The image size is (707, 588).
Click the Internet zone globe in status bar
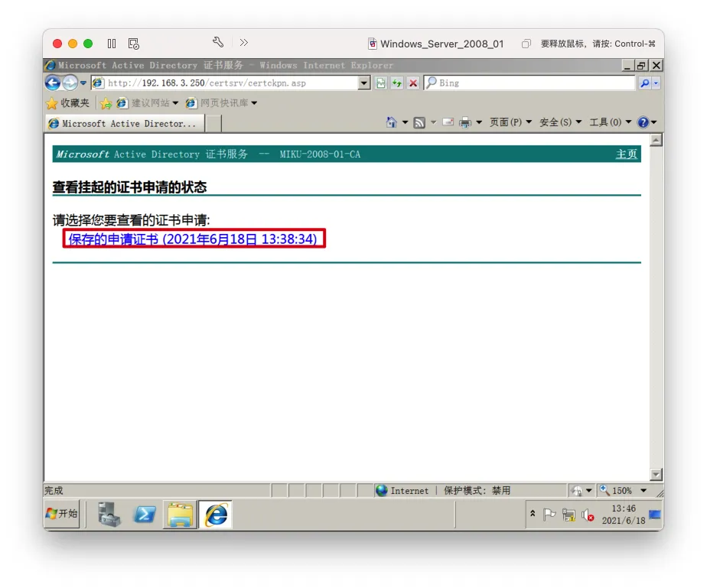coord(382,490)
